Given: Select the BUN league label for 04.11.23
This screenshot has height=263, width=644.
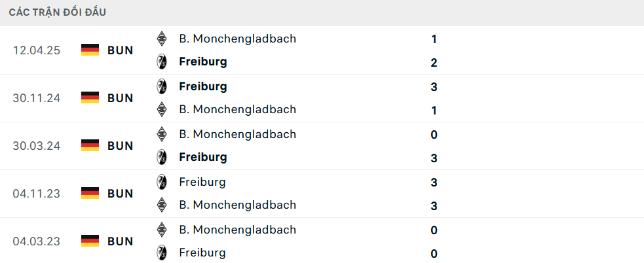Looking at the screenshot, I should point(121,194).
